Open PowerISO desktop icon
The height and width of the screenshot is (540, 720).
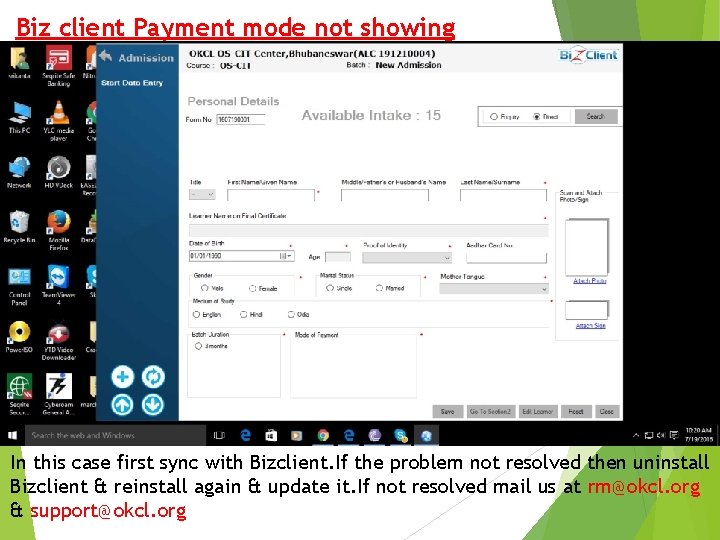19,337
